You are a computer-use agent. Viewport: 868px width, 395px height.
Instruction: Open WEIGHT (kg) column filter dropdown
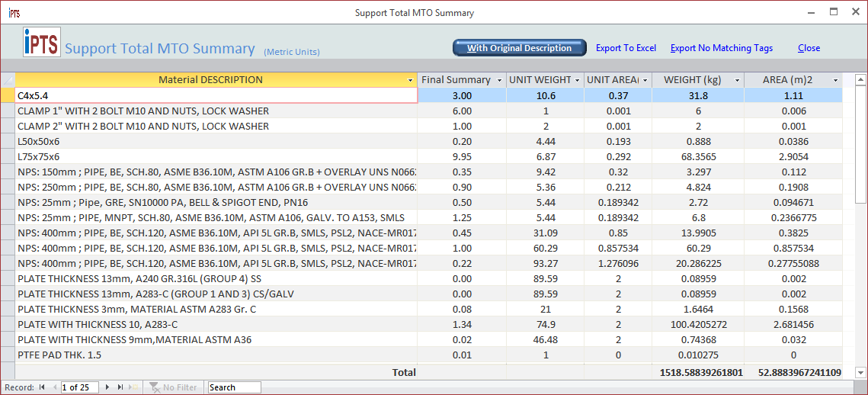(x=737, y=80)
